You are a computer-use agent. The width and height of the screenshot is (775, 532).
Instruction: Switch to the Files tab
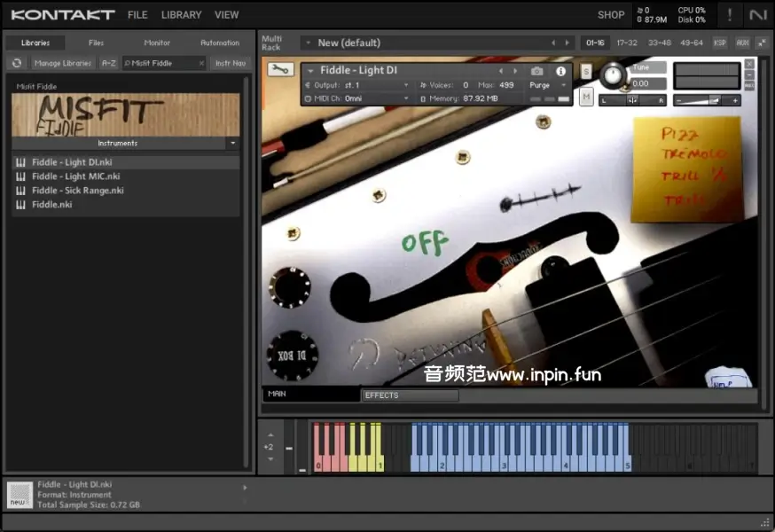click(x=96, y=43)
